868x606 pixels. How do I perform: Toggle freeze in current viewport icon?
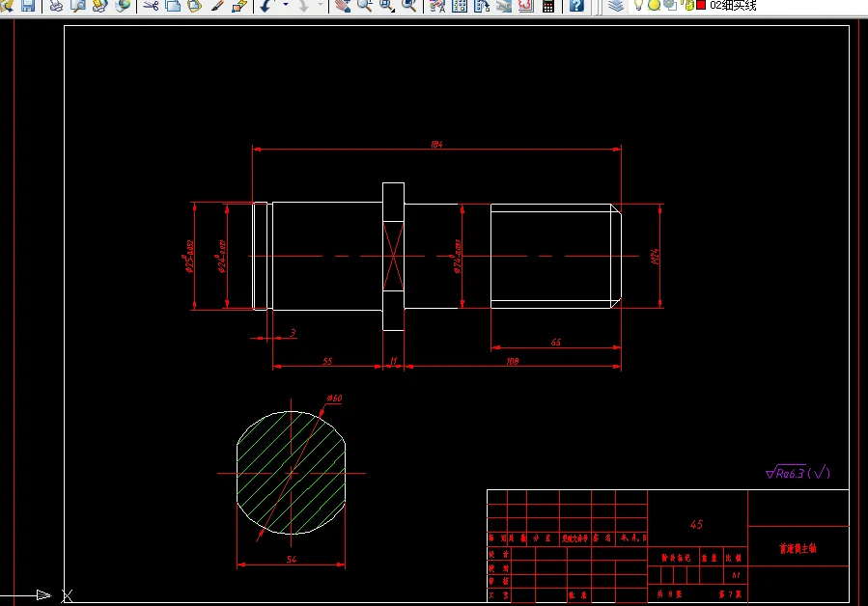click(670, 5)
